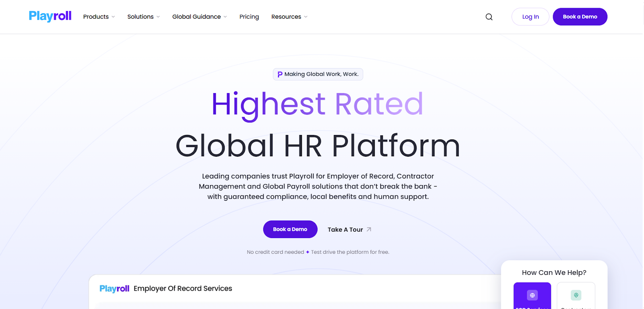644x309 pixels.
Task: Click Test drive the platform for free text
Action: coord(350,252)
